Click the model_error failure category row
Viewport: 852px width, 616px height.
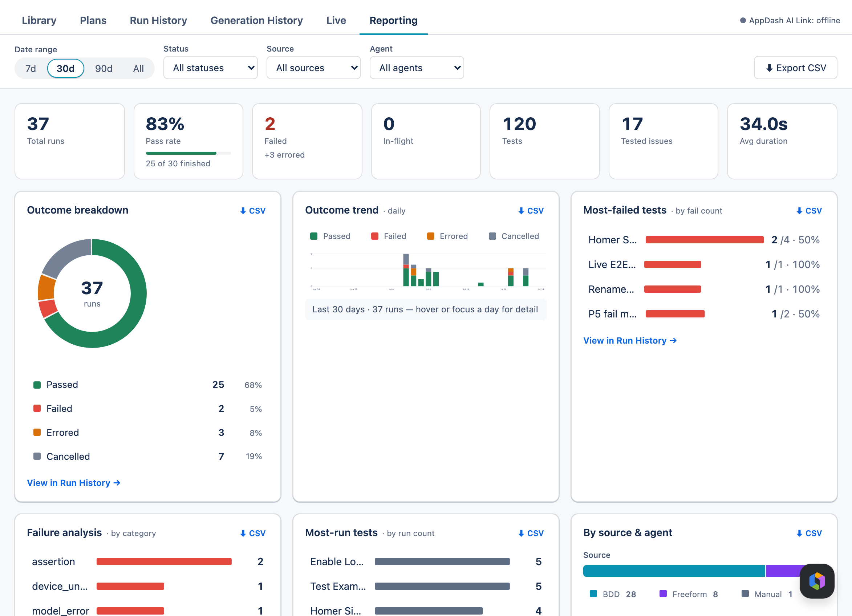[148, 611]
